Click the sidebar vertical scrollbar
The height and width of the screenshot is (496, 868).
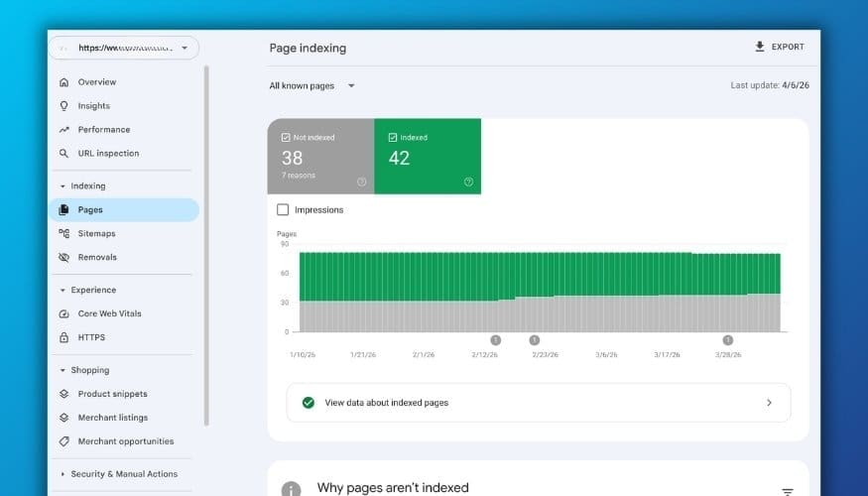click(206, 246)
